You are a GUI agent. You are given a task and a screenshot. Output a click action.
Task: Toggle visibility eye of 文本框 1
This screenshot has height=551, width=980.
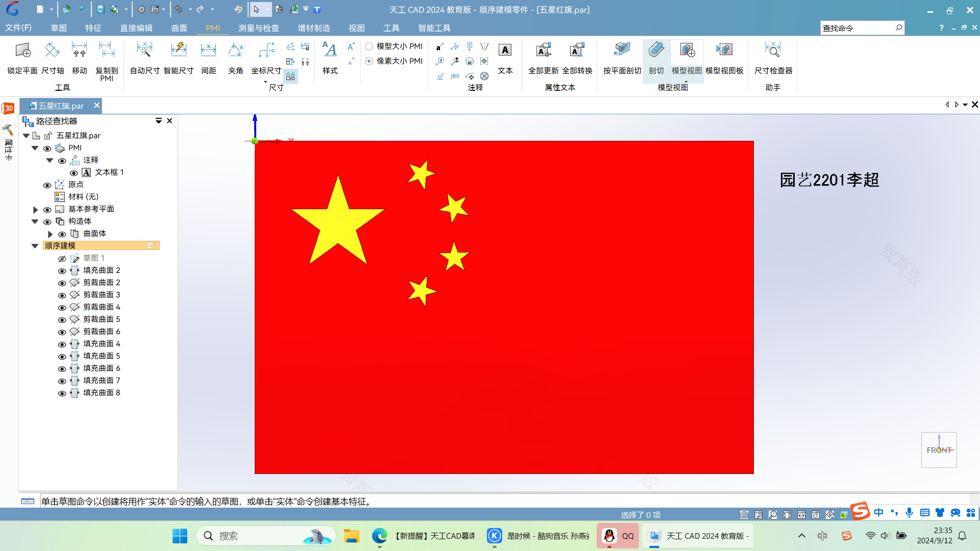click(x=73, y=173)
